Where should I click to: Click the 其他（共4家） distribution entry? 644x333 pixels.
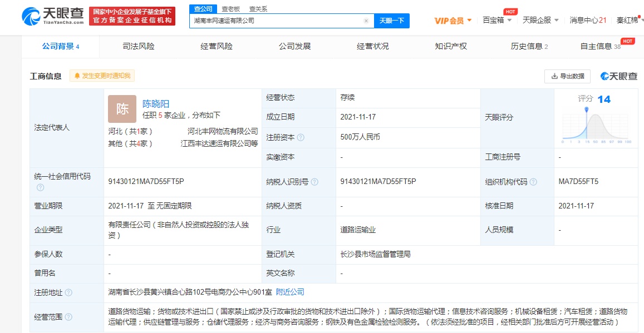click(x=130, y=143)
